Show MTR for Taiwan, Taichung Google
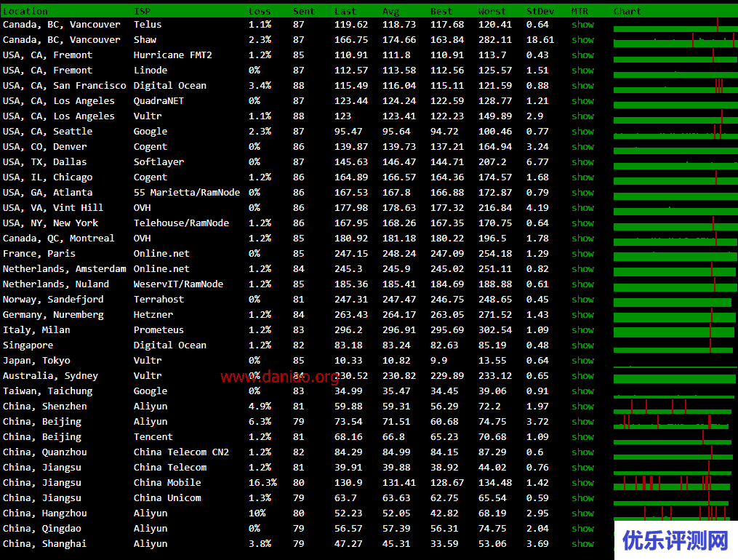 (x=582, y=391)
